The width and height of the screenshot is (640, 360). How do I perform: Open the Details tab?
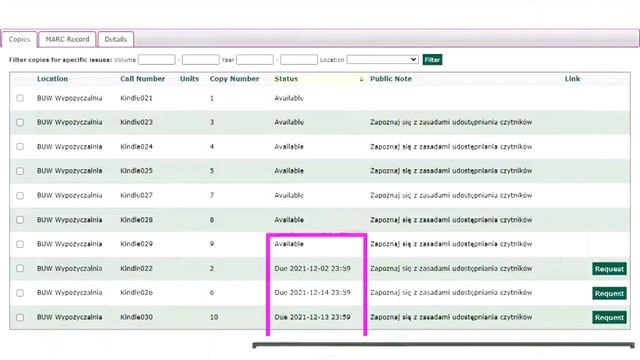pos(116,40)
